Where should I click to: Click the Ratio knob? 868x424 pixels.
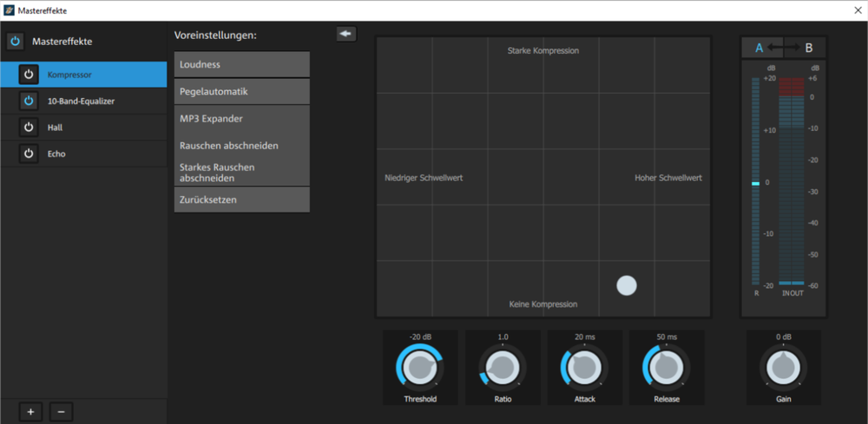coord(503,369)
